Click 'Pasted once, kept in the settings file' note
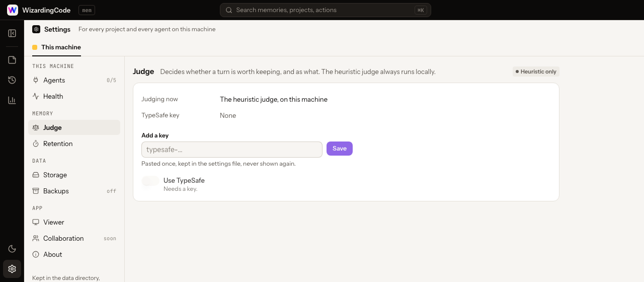The image size is (644, 282). (x=218, y=164)
